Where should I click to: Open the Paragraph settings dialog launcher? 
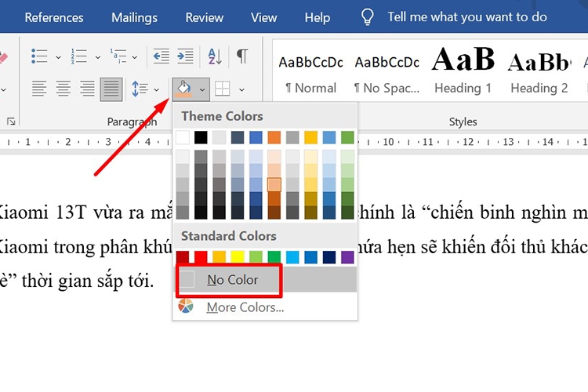click(x=11, y=122)
